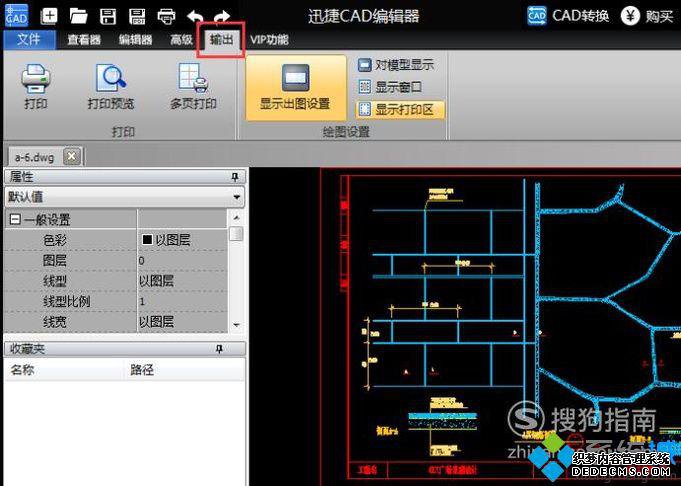Select the a-6.dwg document tab

pyautogui.click(x=34, y=157)
